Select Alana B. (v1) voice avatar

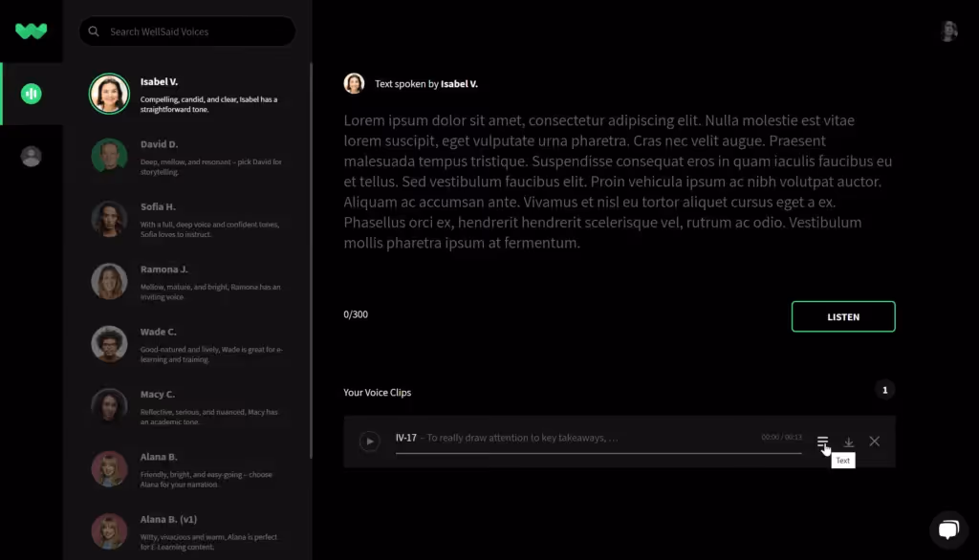click(109, 530)
